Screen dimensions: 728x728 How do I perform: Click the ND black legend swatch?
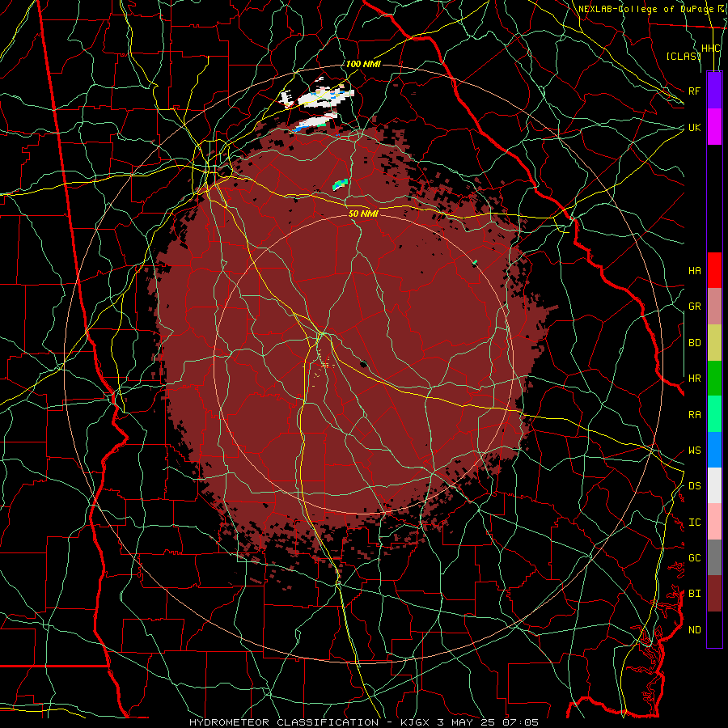714,629
